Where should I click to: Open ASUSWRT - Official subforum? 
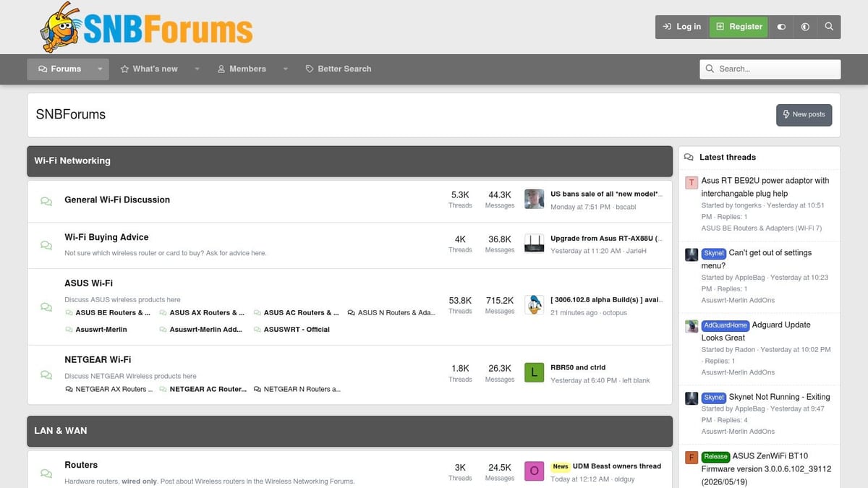click(x=292, y=330)
